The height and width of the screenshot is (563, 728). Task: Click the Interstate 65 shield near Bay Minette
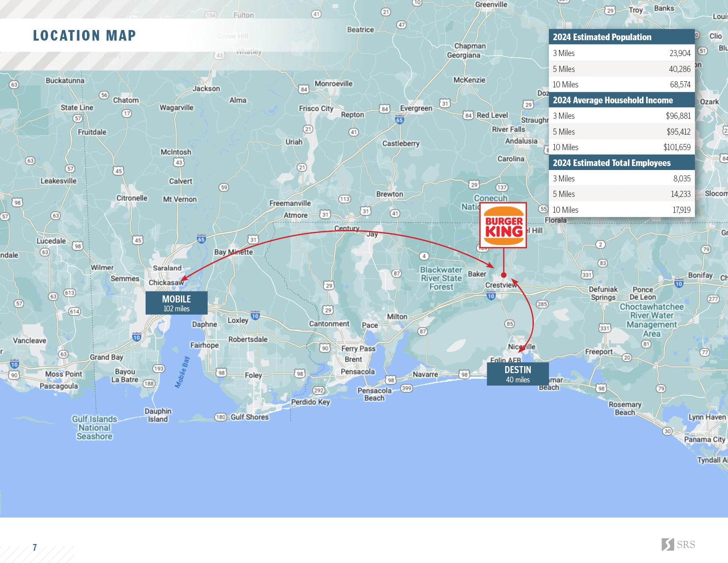(x=201, y=239)
